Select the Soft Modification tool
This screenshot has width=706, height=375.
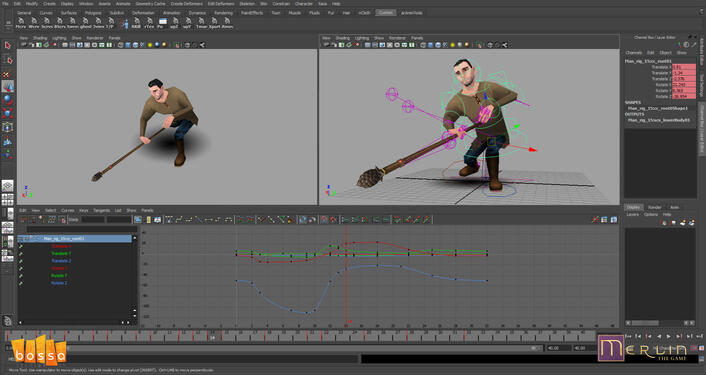8,141
